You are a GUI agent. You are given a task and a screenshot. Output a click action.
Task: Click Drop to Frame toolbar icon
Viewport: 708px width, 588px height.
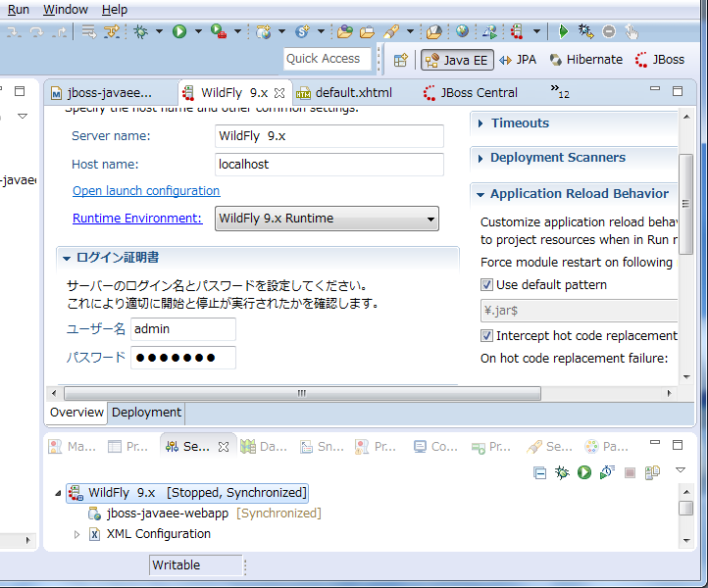[x=89, y=31]
